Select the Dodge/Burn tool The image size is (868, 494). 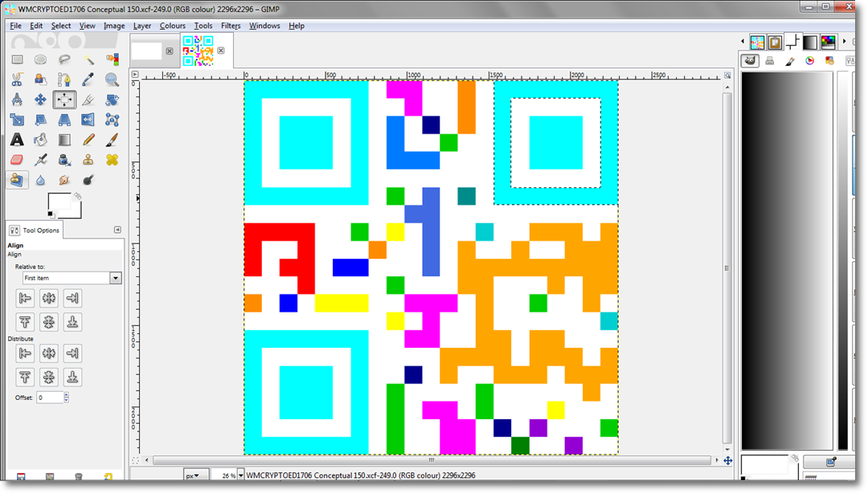[88, 180]
